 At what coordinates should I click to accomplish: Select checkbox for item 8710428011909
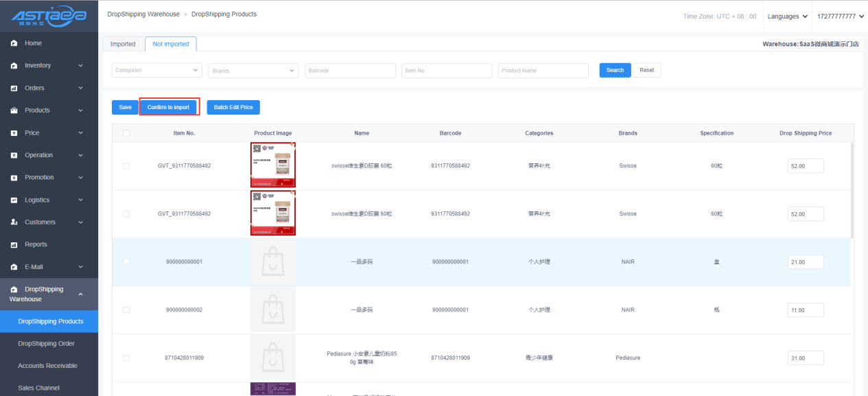tap(126, 358)
